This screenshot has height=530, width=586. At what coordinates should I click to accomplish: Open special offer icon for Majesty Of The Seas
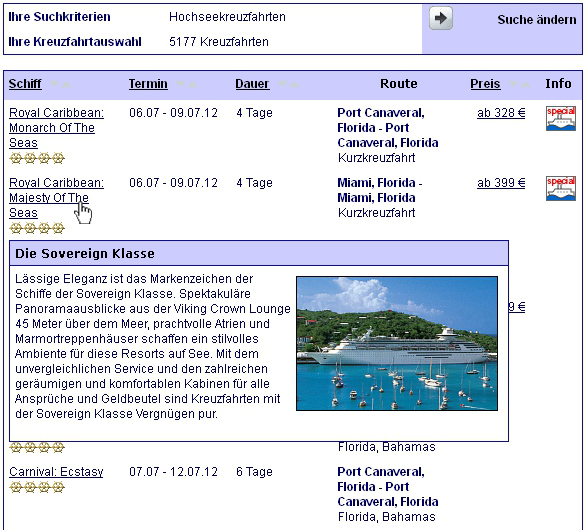point(561,188)
